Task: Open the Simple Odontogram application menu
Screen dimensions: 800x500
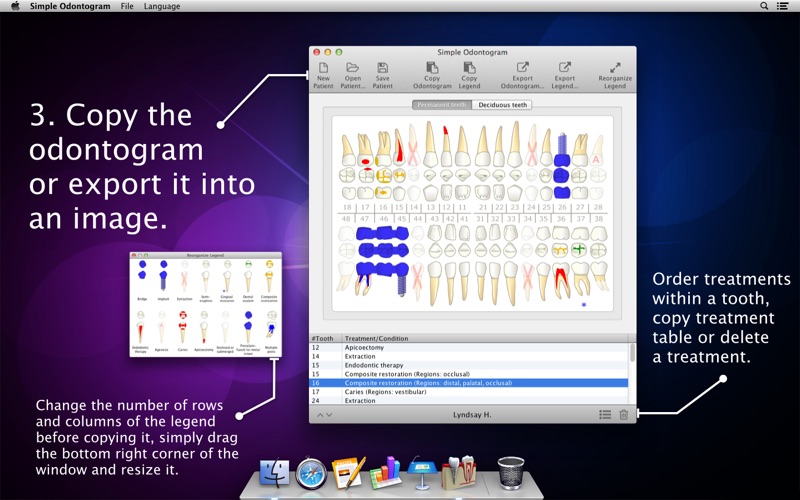Action: tap(69, 6)
